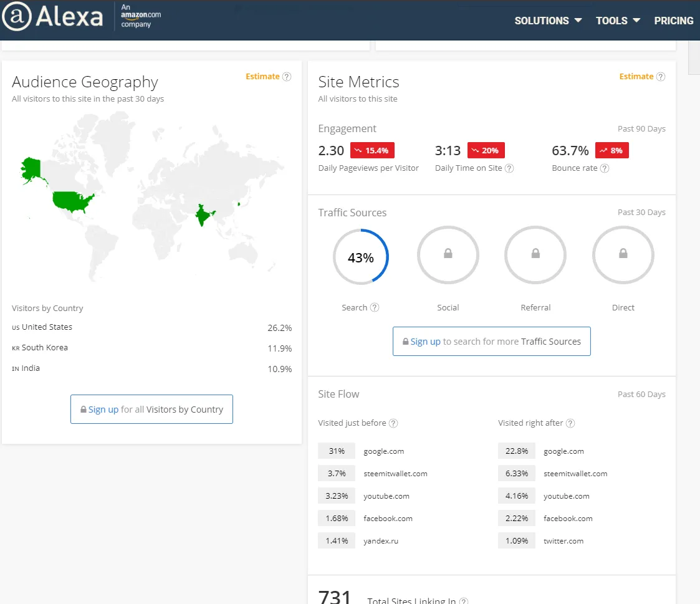The width and height of the screenshot is (700, 604).
Task: Click the locked Direct traffic circle
Action: point(623,255)
